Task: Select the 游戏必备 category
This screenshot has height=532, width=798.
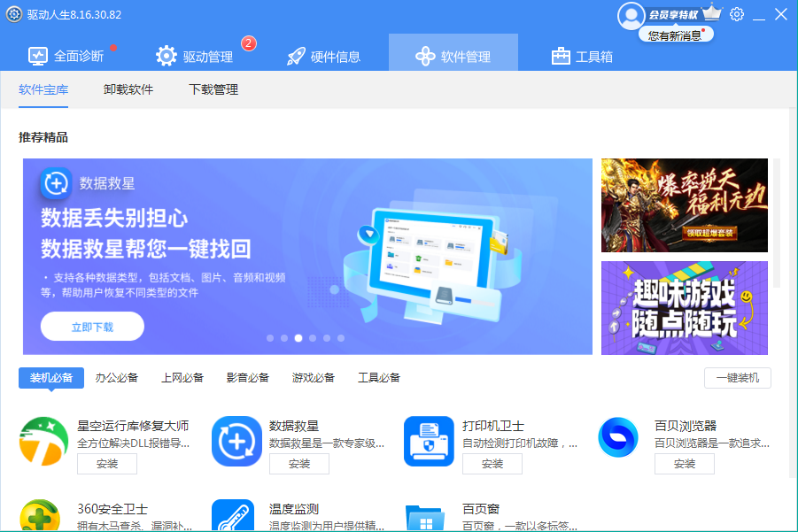Action: (x=314, y=378)
